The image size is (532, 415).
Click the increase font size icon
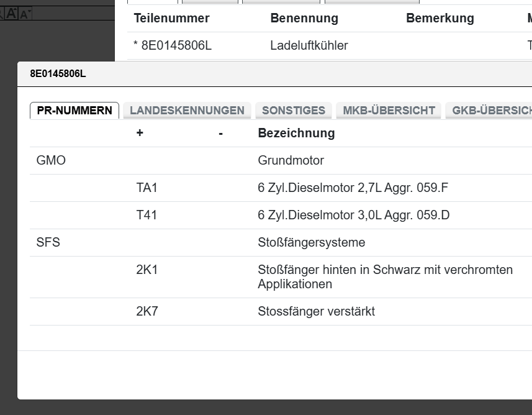pyautogui.click(x=11, y=14)
